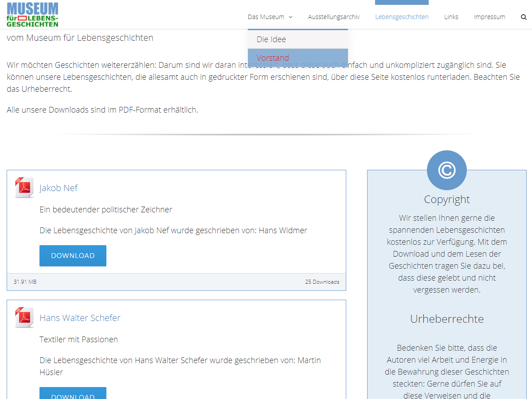Open the Hans Walter Schefer title link

[x=80, y=318]
